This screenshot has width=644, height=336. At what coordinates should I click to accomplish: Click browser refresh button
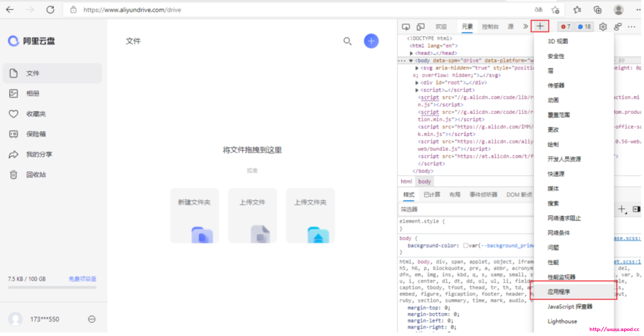coord(50,10)
